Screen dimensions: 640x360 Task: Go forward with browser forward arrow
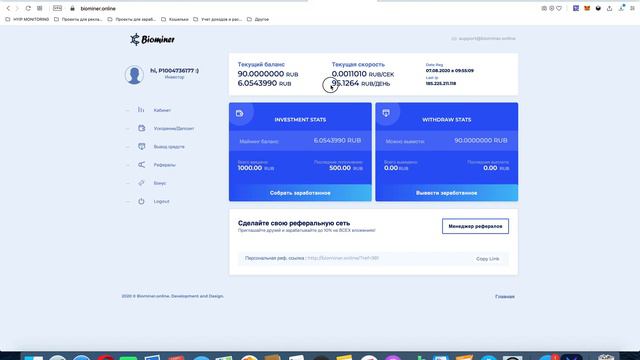click(17, 8)
